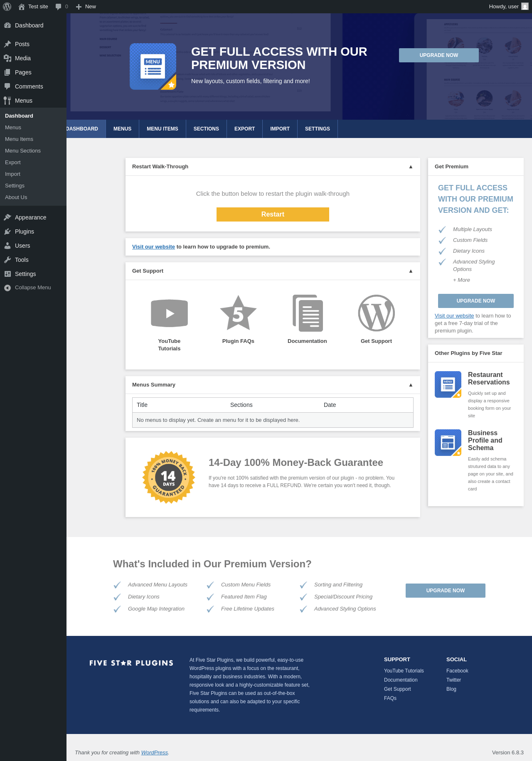
Task: Click the Restaurant Reservations plugin icon
Action: tap(448, 384)
